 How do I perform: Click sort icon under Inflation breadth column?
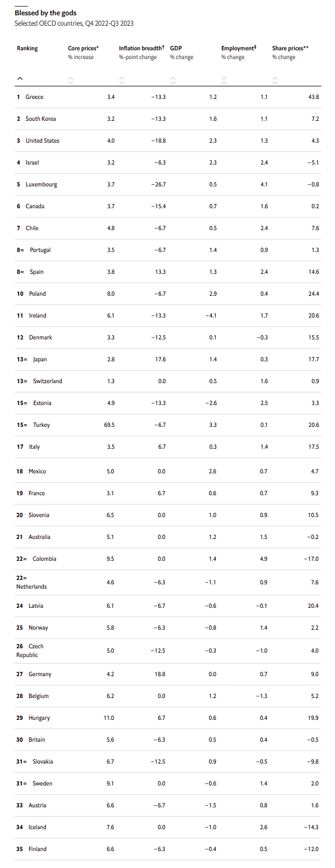(x=122, y=80)
